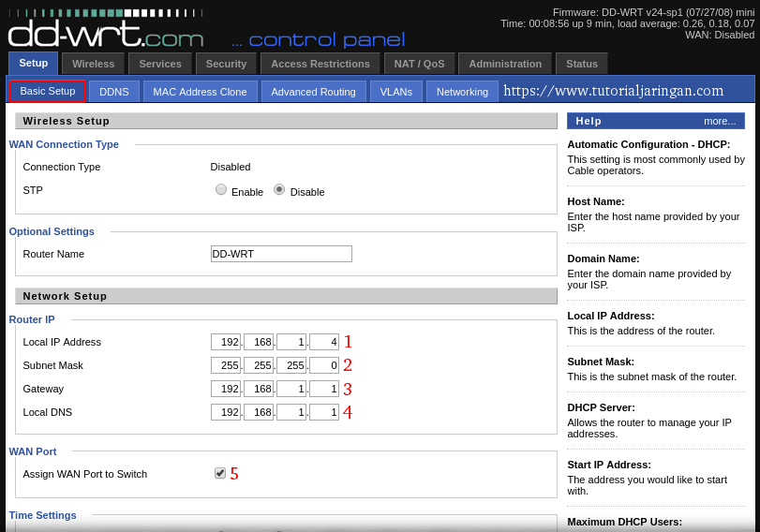Image resolution: width=760 pixels, height=532 pixels.
Task: Click Local DNS last octet field
Action: (x=324, y=412)
